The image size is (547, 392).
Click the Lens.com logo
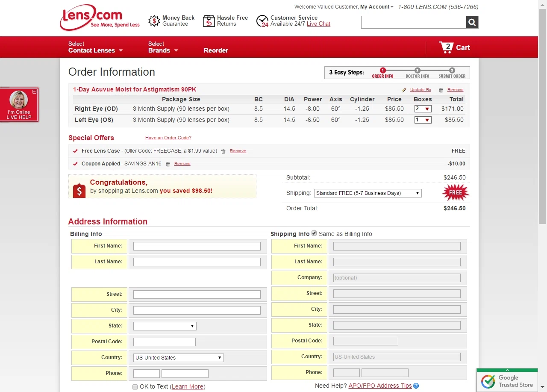100,18
